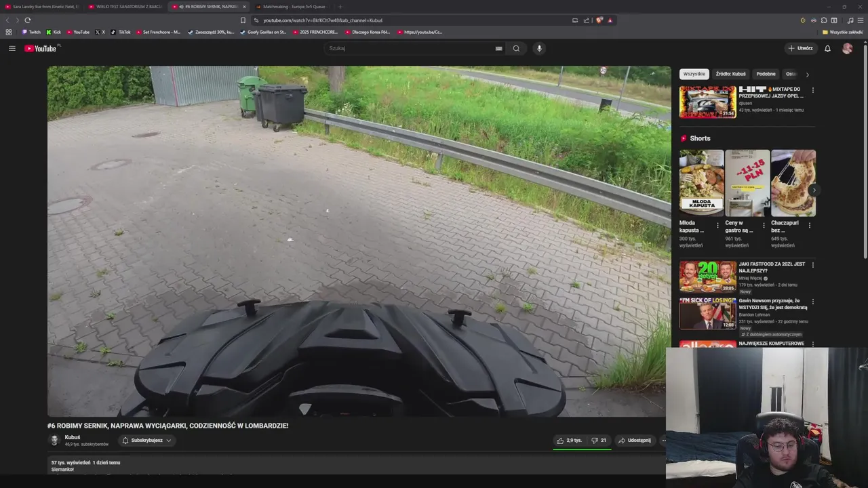Open the browser extensions puzzle icon
Image resolution: width=868 pixels, height=488 pixels.
click(824, 20)
